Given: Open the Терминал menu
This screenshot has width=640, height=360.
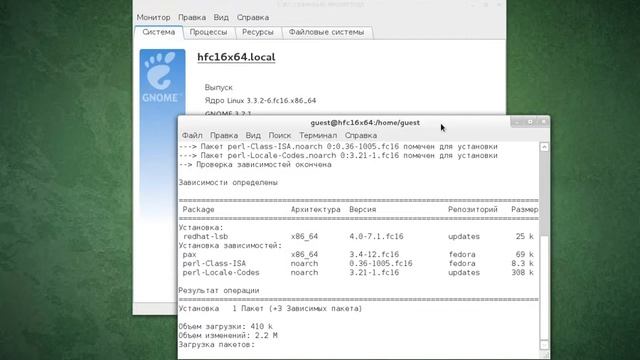Looking at the screenshot, I should 318,135.
